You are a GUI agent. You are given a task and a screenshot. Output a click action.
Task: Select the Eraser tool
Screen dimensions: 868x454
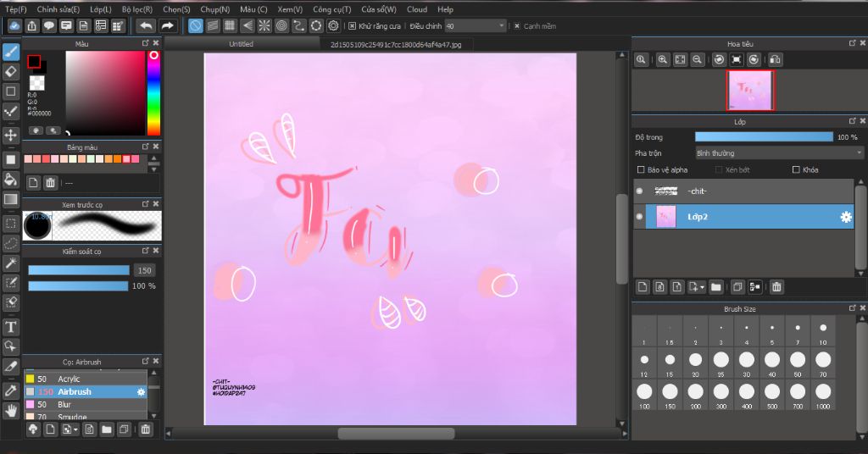10,71
